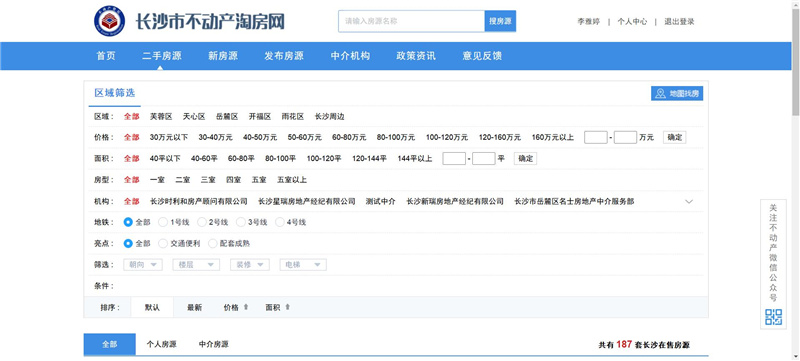Filter by 雨花区 district

click(293, 116)
